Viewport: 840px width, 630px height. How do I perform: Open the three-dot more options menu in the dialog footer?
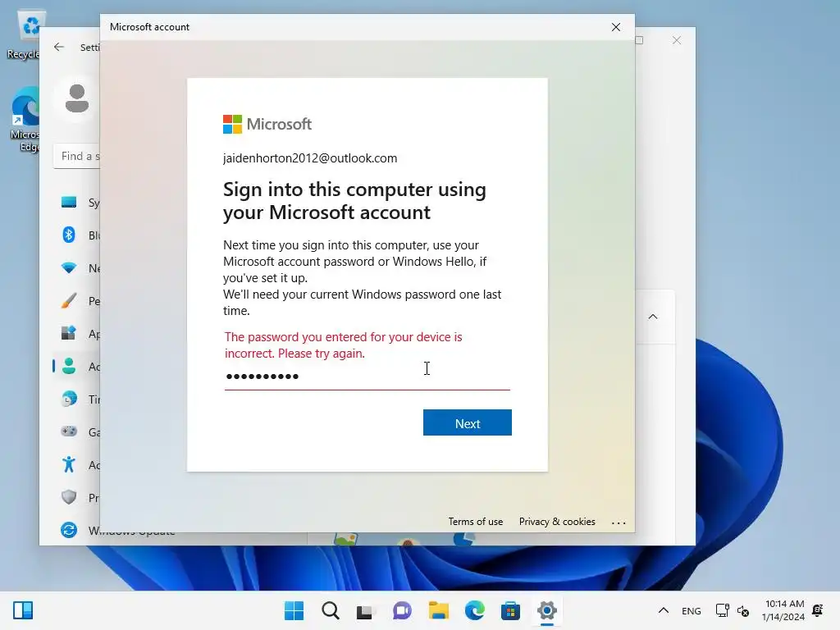tap(619, 523)
